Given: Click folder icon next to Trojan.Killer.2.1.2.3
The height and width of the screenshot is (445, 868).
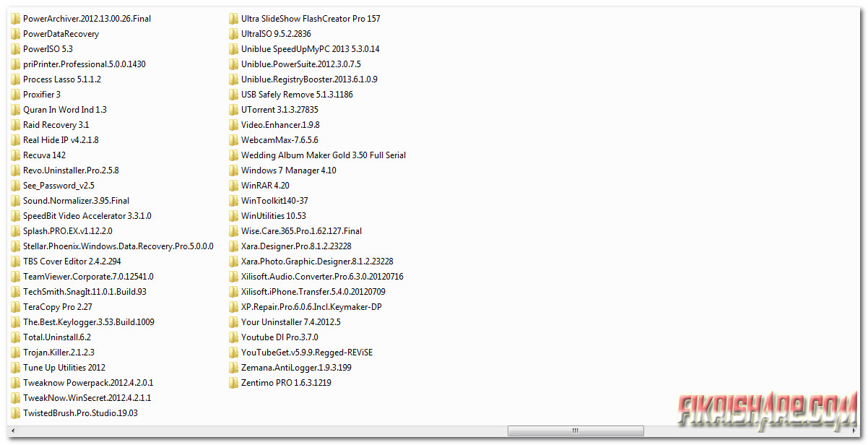Looking at the screenshot, I should (16, 353).
